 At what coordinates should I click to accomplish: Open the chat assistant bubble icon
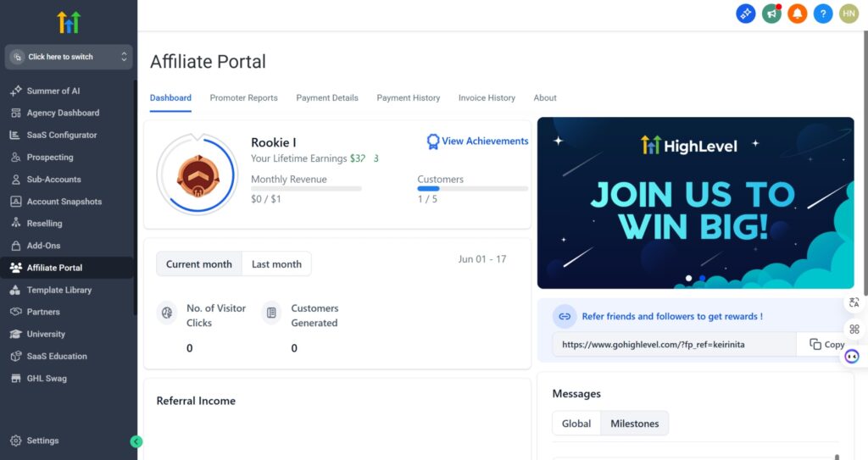852,356
